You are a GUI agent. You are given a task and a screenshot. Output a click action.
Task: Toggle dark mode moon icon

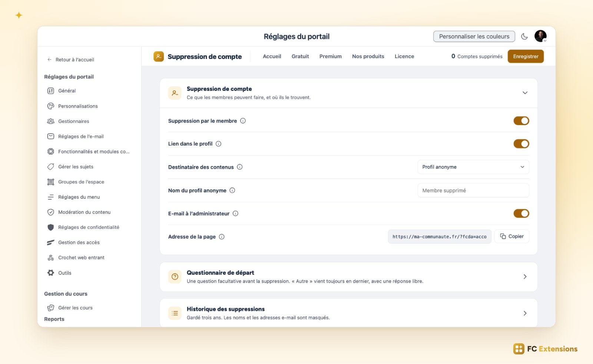tap(524, 36)
